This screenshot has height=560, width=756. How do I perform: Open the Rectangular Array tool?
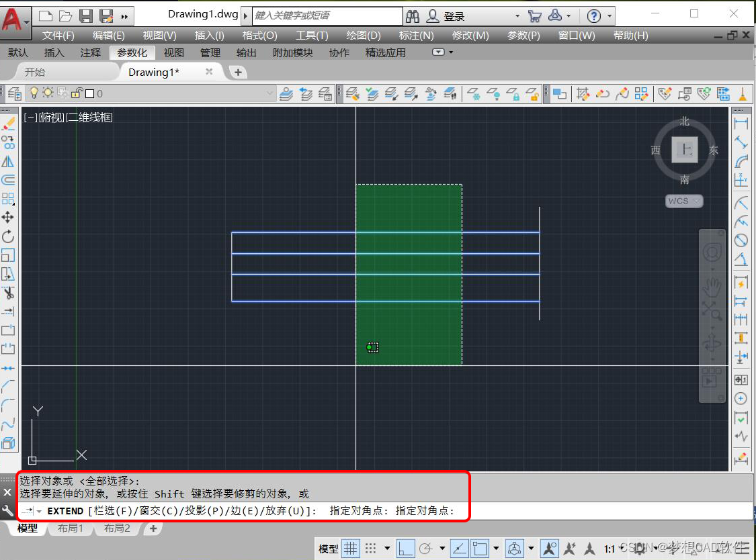[9, 198]
